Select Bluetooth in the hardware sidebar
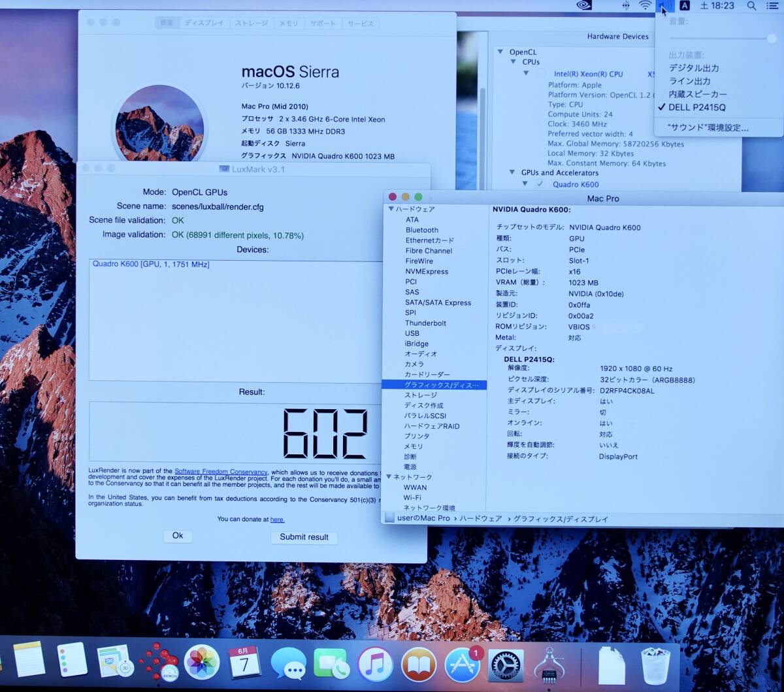Viewport: 784px width, 692px height. (422, 230)
